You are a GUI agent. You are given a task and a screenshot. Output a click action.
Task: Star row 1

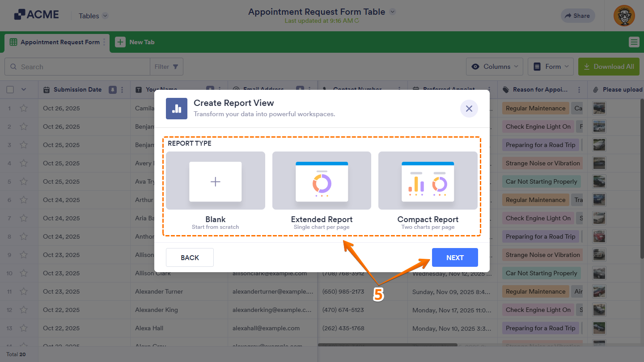coord(24,108)
